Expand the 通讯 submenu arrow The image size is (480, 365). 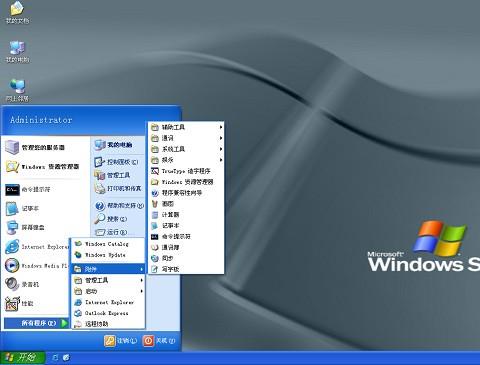tap(221, 138)
